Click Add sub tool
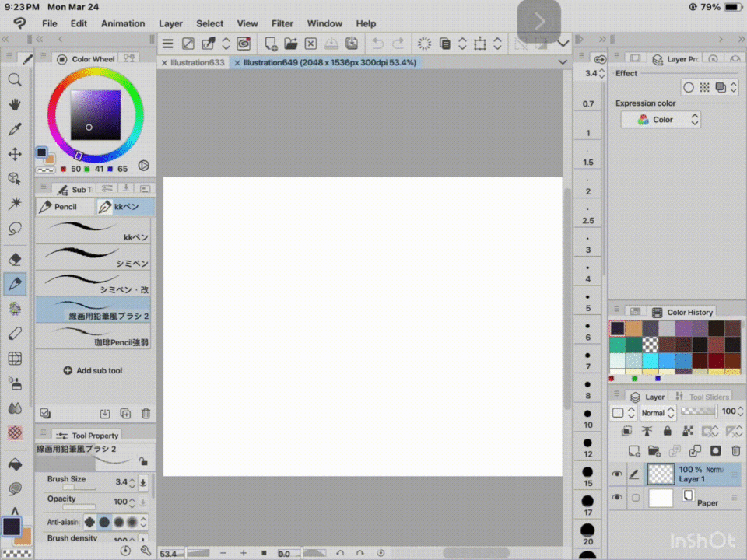 click(93, 370)
